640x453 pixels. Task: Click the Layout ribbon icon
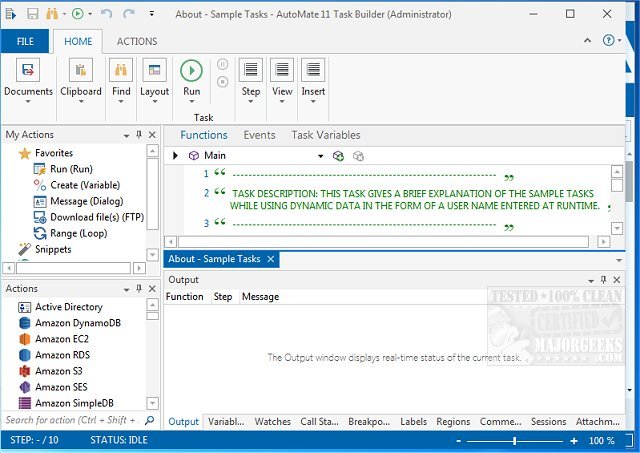click(154, 70)
